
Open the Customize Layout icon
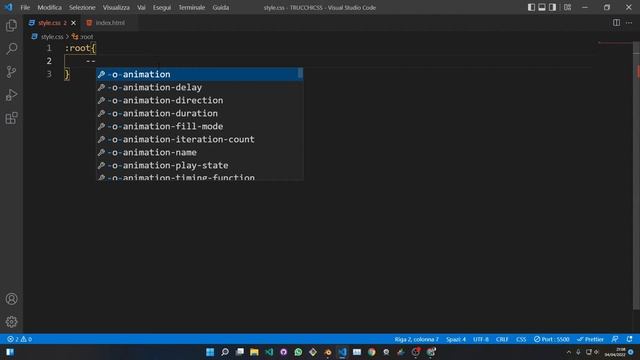[567, 7]
